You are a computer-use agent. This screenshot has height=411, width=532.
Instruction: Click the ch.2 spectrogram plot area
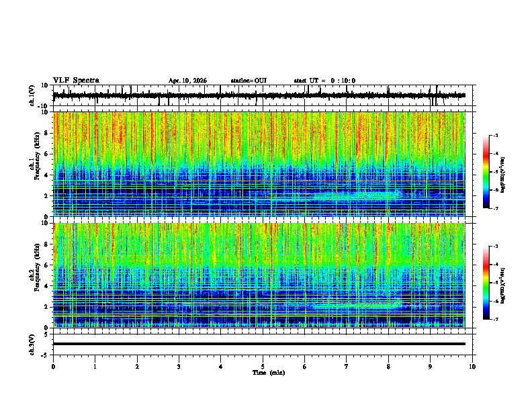[x=259, y=275]
